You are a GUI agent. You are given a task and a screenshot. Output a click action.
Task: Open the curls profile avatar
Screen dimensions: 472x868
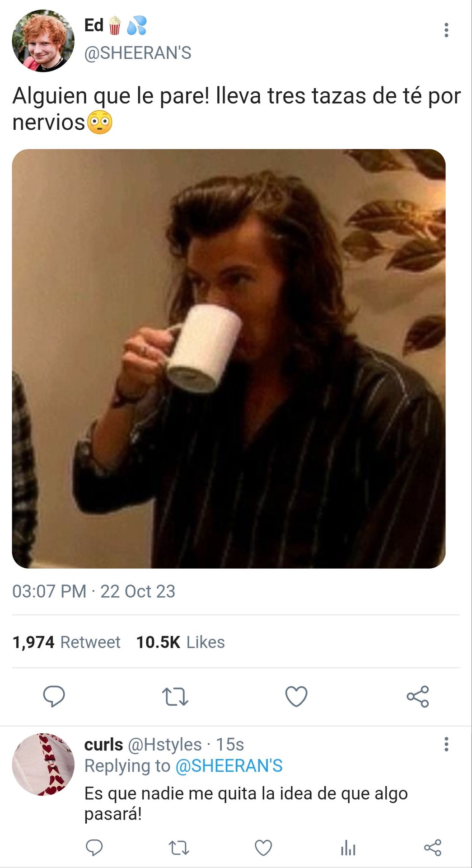pos(43,764)
